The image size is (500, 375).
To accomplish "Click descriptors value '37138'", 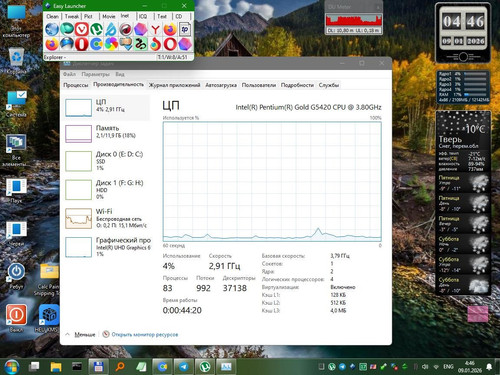I will (x=235, y=288).
